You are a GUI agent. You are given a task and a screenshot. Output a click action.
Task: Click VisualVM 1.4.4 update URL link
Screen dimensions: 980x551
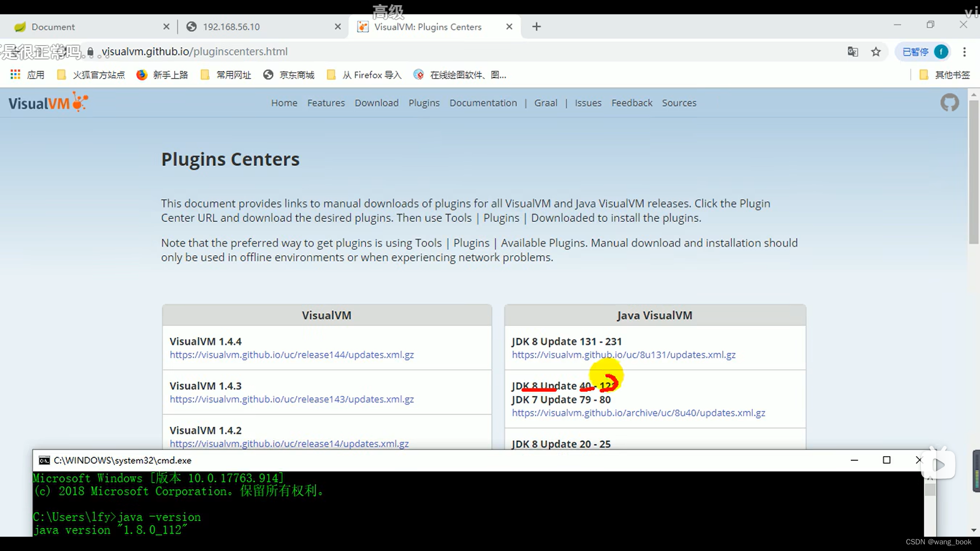coord(291,355)
